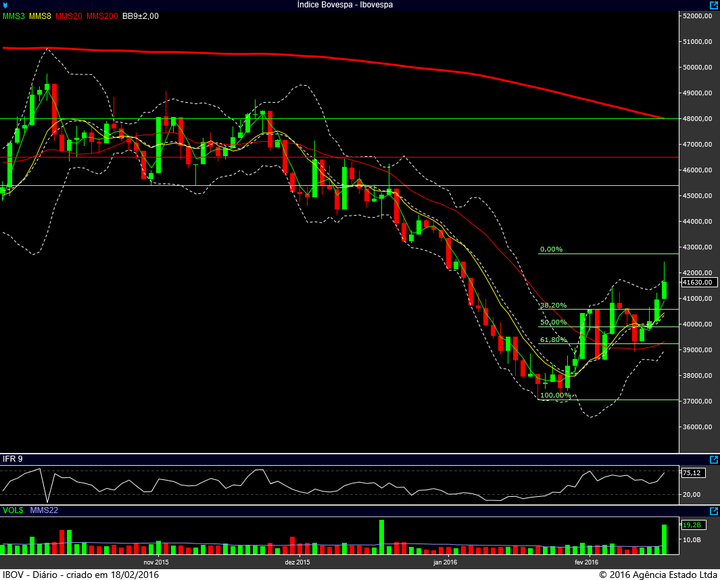720x580 pixels.
Task: Select the 61,80% Fibonacci level label
Action: pos(553,340)
